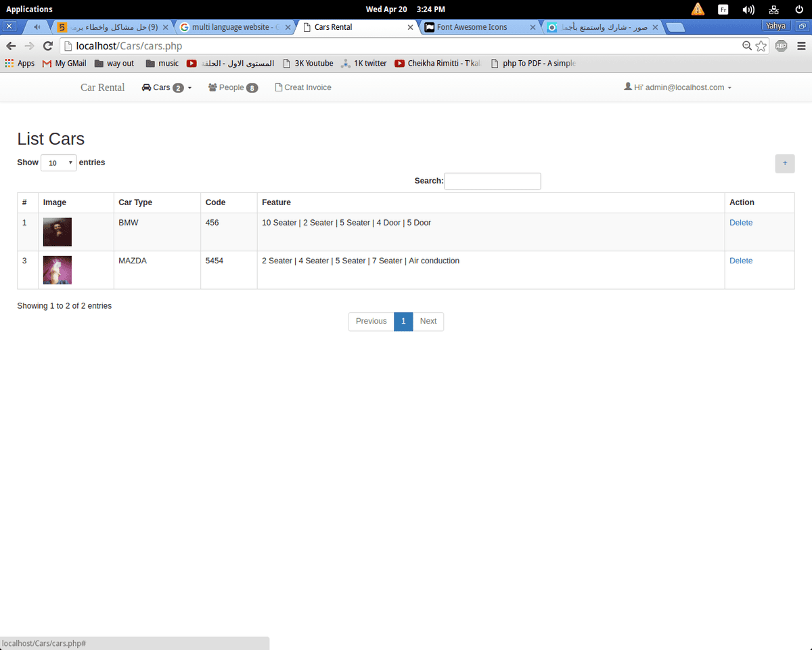812x650 pixels.
Task: Click the network connection icon in top panel
Action: click(774, 9)
